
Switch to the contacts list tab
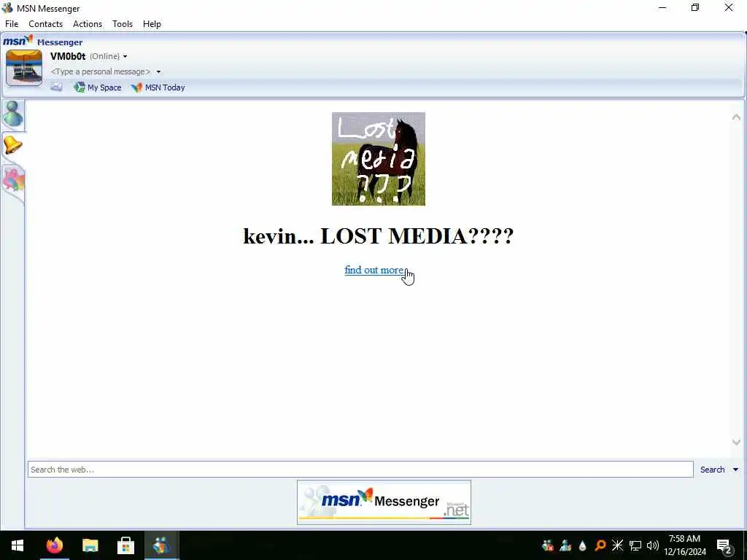13,114
